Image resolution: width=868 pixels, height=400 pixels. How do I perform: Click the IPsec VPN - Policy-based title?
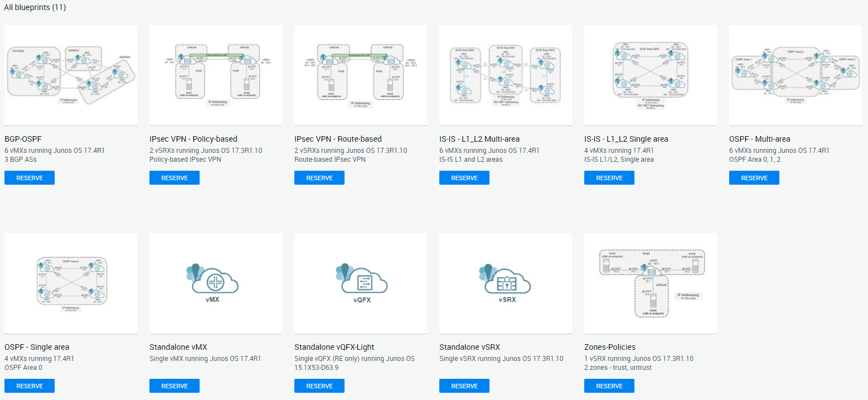(193, 139)
